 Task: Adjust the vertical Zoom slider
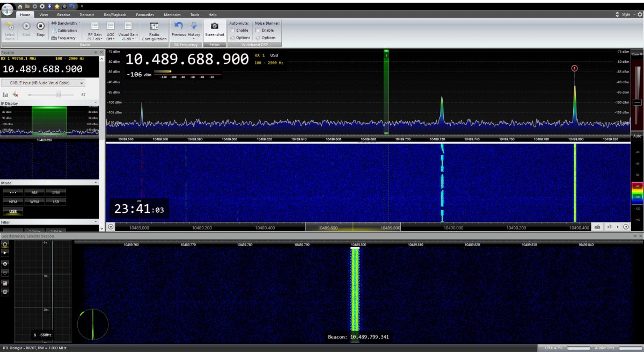coord(637,102)
